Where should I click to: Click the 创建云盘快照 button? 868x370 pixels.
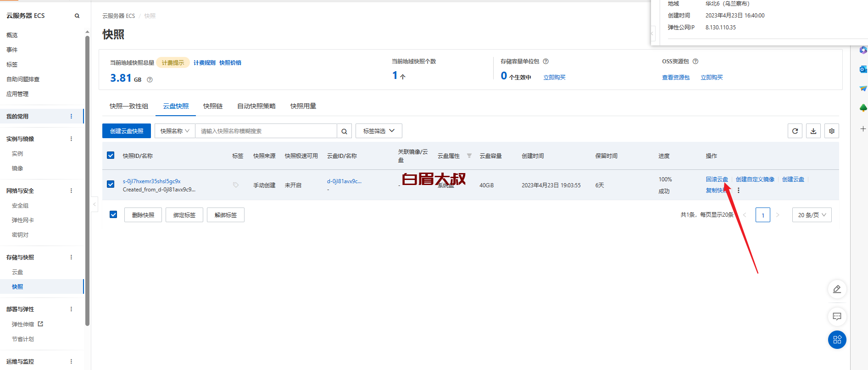click(x=127, y=131)
